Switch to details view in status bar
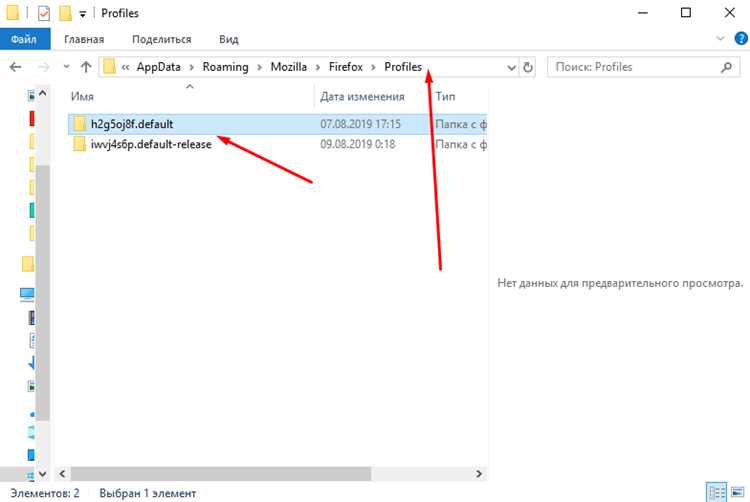The height and width of the screenshot is (502, 750). (x=717, y=492)
